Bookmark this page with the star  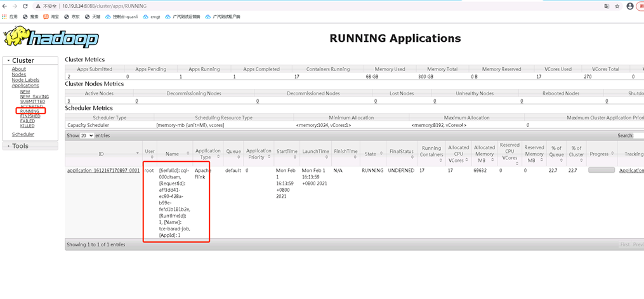click(617, 6)
